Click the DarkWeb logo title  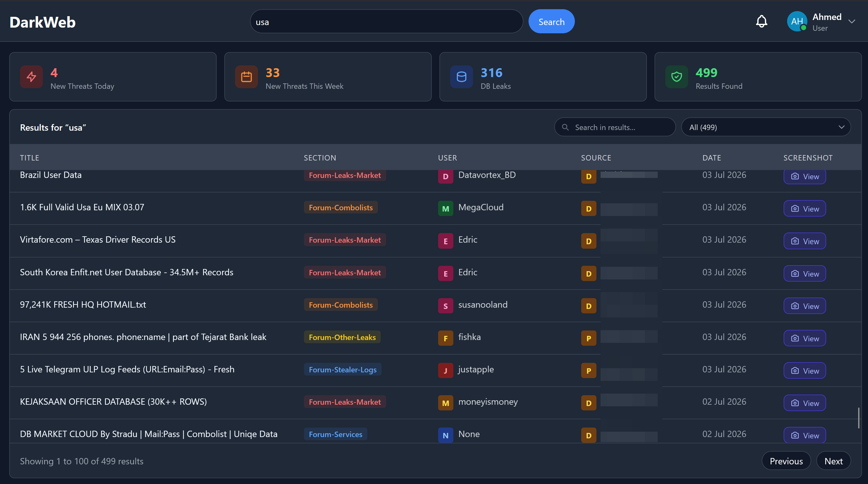tap(43, 22)
